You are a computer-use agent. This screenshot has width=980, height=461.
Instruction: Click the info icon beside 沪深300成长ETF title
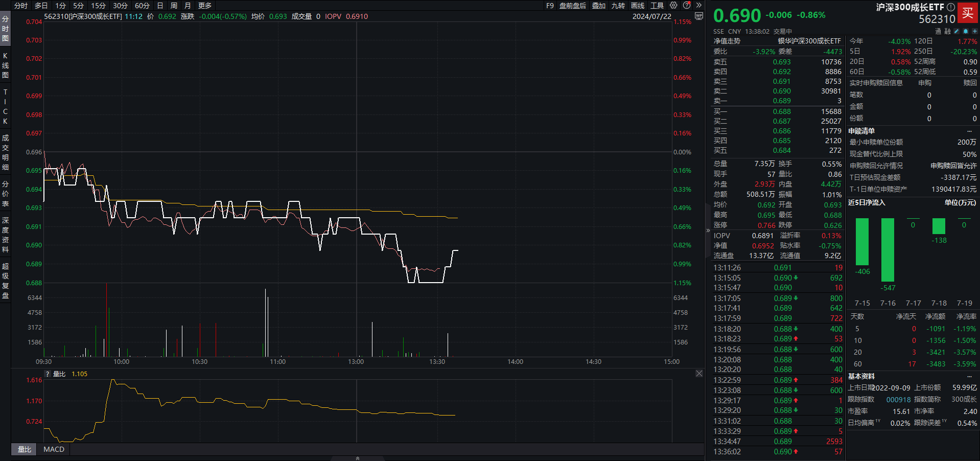[x=950, y=7]
